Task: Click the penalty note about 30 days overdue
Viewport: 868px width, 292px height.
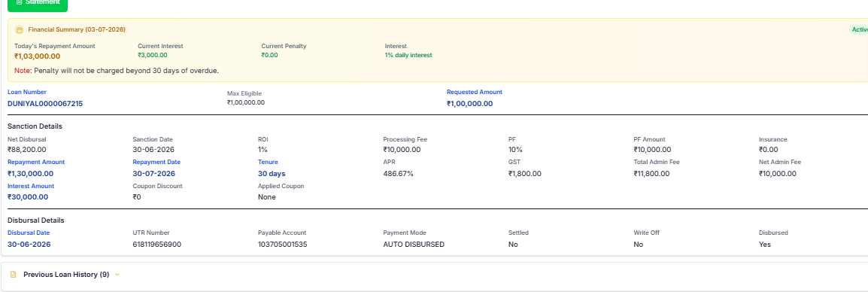Action: tap(117, 71)
